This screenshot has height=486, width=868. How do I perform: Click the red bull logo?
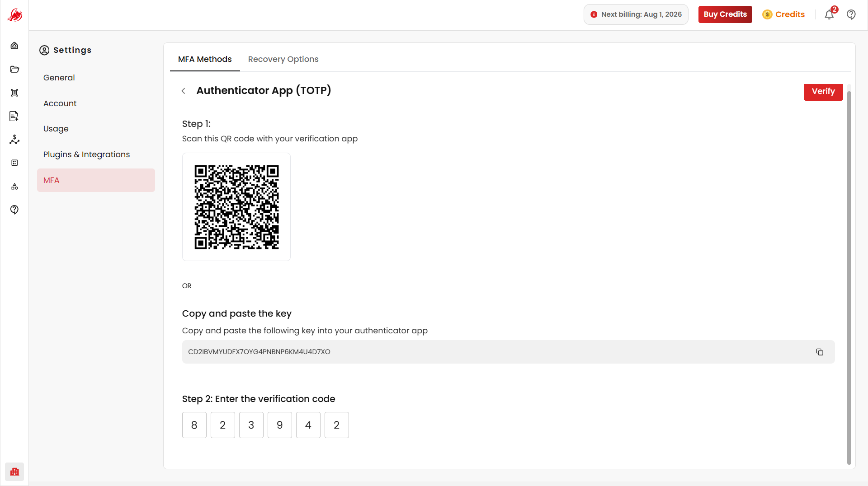(14, 15)
